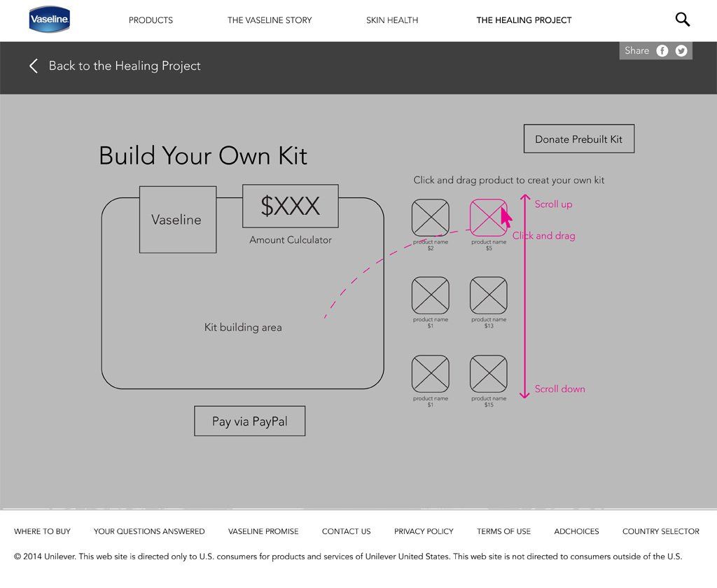Open ADCHOICES footer link
Image resolution: width=717 pixels, height=588 pixels.
point(577,531)
